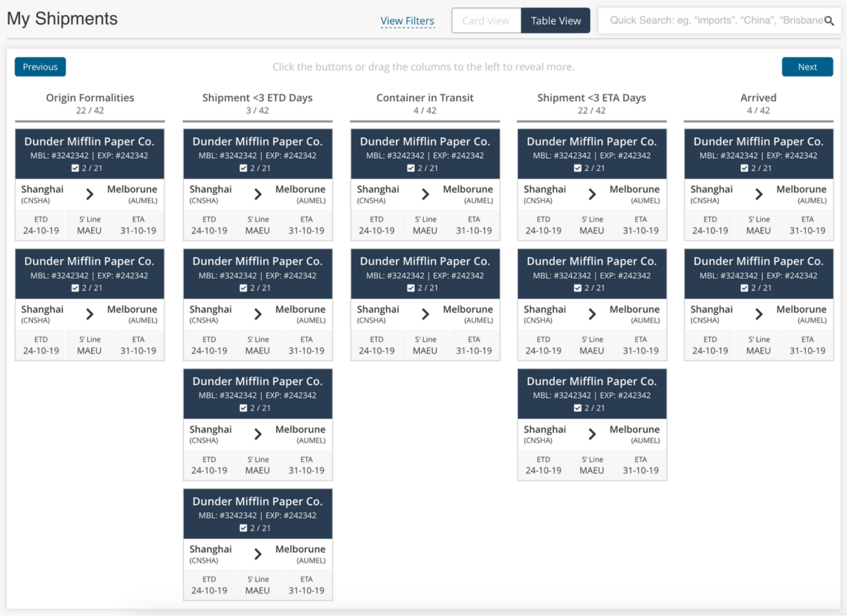Click route arrow on first Origin Formalities card
Image resolution: width=847 pixels, height=616 pixels.
click(89, 194)
